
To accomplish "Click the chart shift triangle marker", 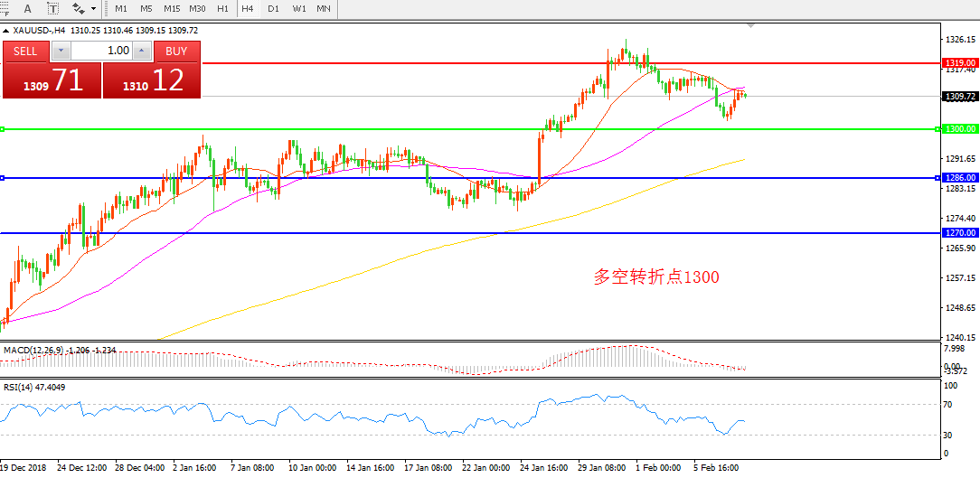I will (x=749, y=26).
